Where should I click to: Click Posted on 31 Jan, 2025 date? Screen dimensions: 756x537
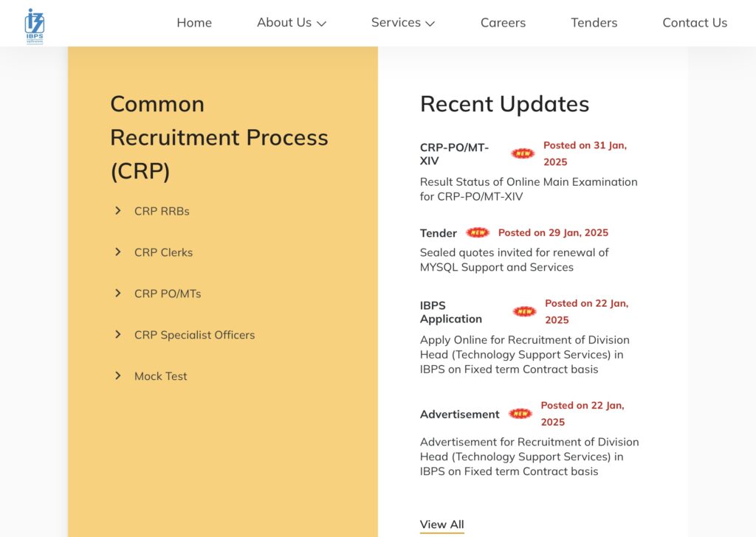pyautogui.click(x=585, y=153)
